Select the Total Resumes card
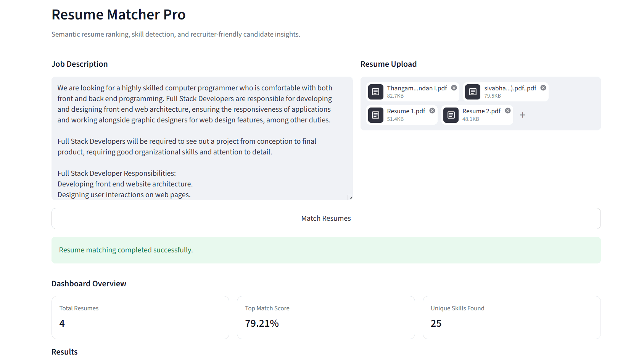This screenshot has height=358, width=644. pos(140,317)
